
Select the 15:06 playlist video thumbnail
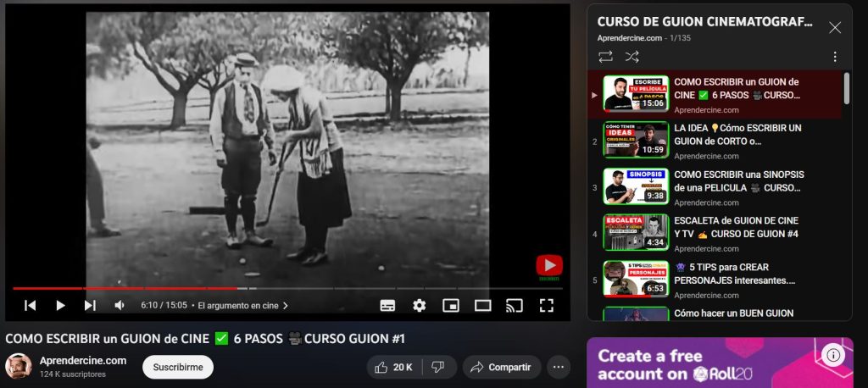[636, 93]
